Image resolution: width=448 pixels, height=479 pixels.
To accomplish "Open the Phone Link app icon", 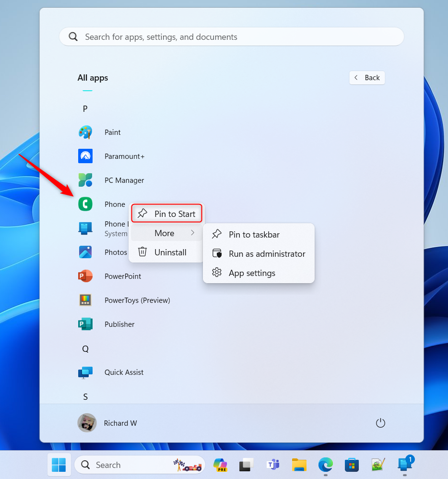I will [85, 228].
